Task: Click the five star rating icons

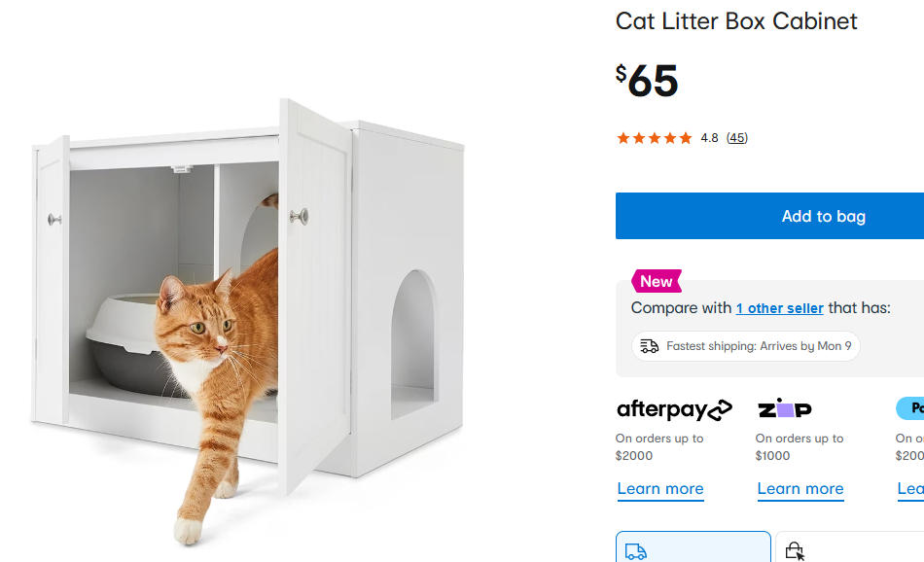Action: (654, 138)
